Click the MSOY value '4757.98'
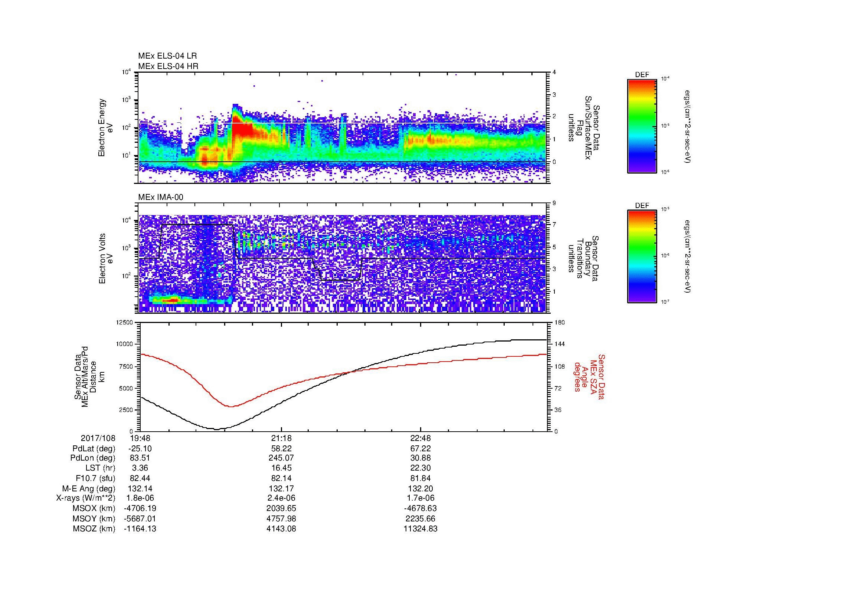The image size is (868, 613). click(281, 518)
